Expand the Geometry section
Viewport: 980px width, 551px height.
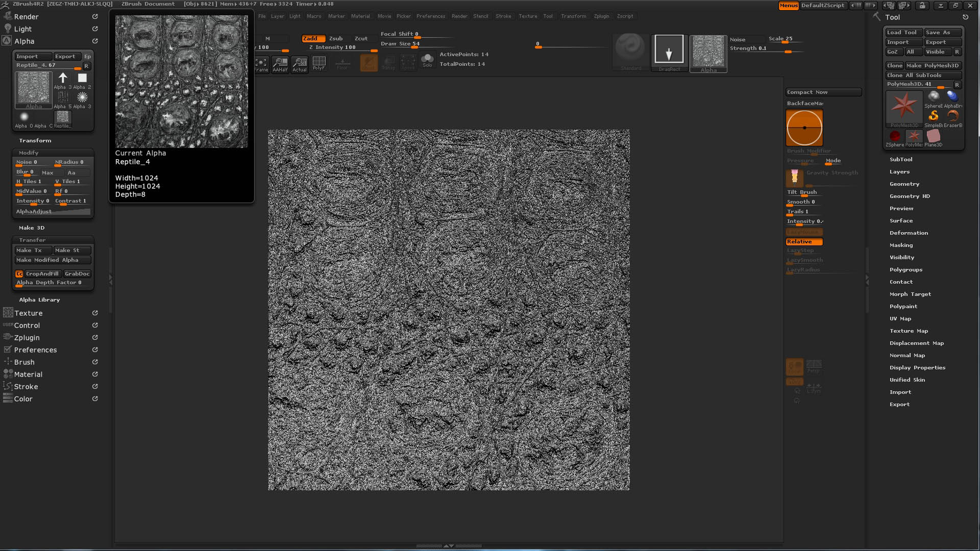coord(904,184)
